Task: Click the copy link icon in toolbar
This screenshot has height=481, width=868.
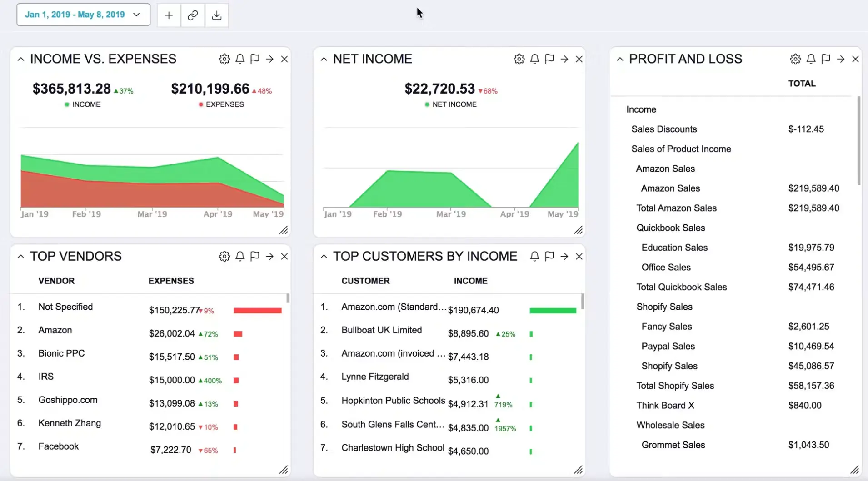Action: (193, 15)
